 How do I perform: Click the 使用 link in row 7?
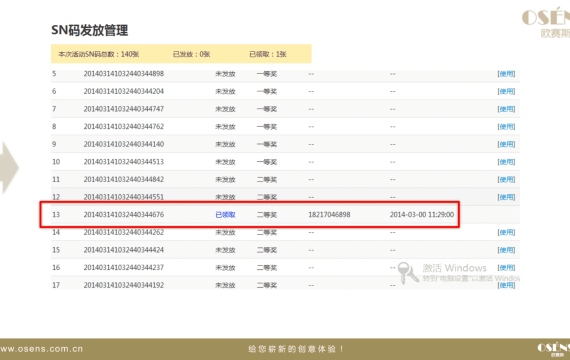(x=506, y=109)
